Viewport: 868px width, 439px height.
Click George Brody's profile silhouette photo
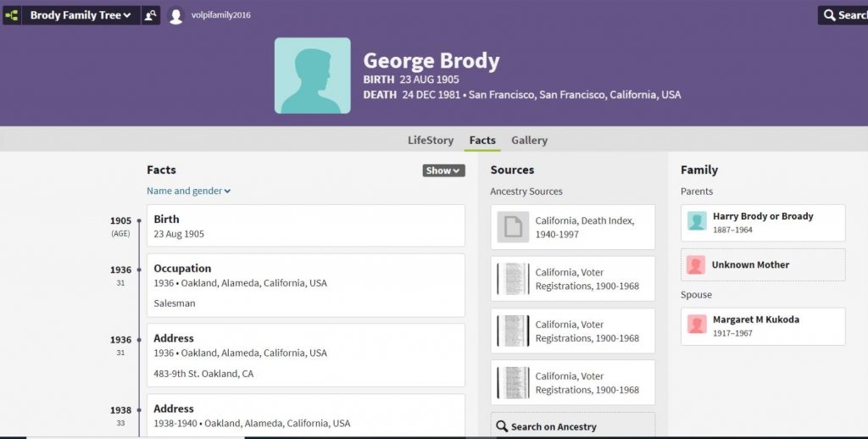click(x=312, y=75)
